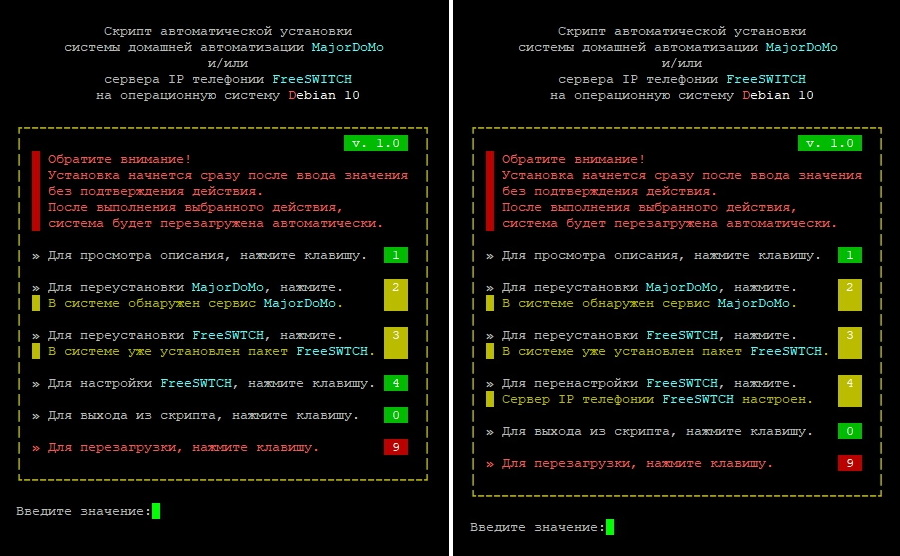The width and height of the screenshot is (900, 556).
Task: Click the green 1 badge in right terminal
Action: click(x=849, y=255)
